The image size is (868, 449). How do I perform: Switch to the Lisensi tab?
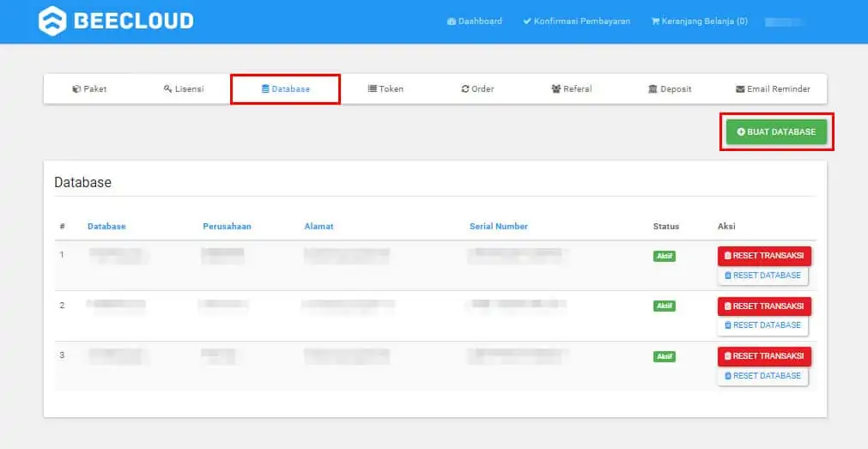[x=184, y=88]
